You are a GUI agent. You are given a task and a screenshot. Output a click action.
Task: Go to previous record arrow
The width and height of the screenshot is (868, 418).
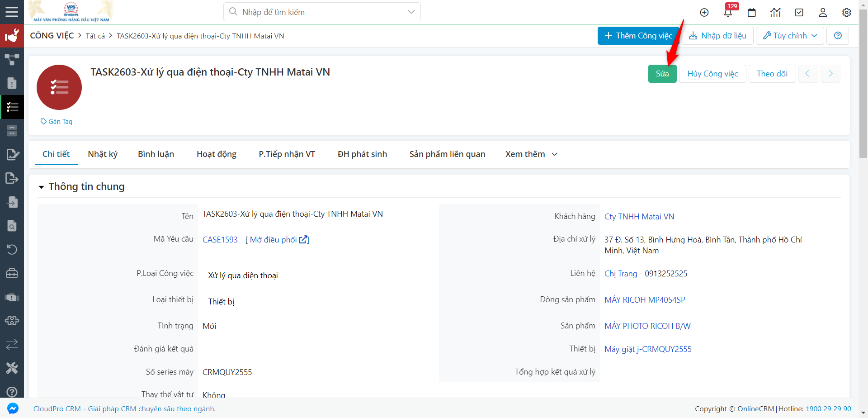point(807,74)
